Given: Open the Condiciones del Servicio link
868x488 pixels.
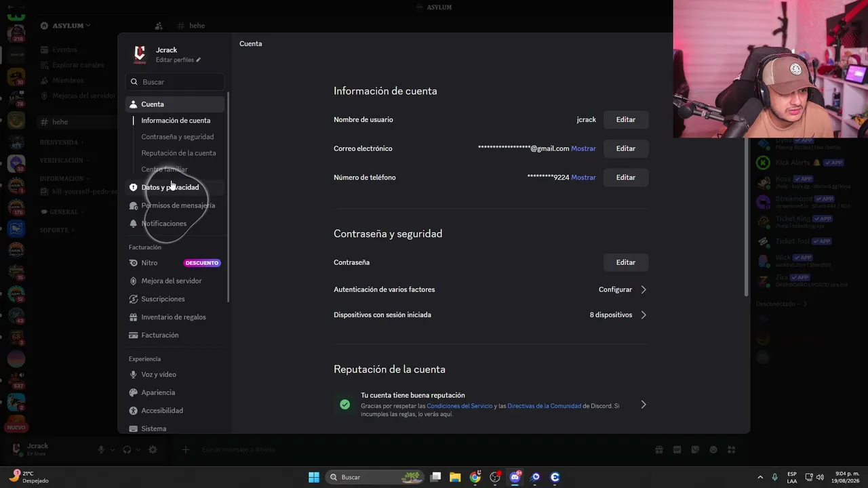Looking at the screenshot, I should pos(460,406).
